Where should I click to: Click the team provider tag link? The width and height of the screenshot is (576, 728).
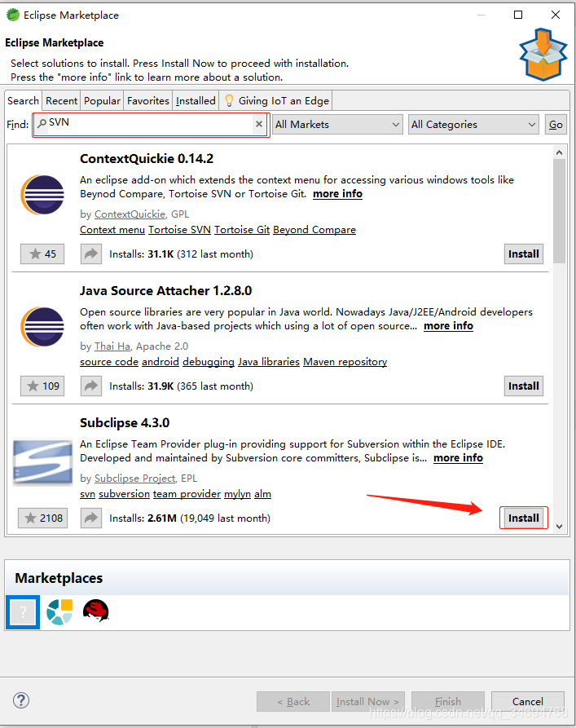coord(187,494)
